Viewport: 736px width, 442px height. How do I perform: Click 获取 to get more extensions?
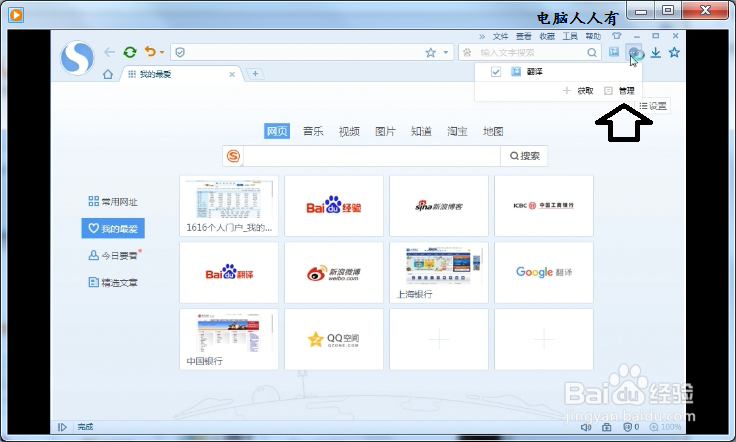pos(578,91)
